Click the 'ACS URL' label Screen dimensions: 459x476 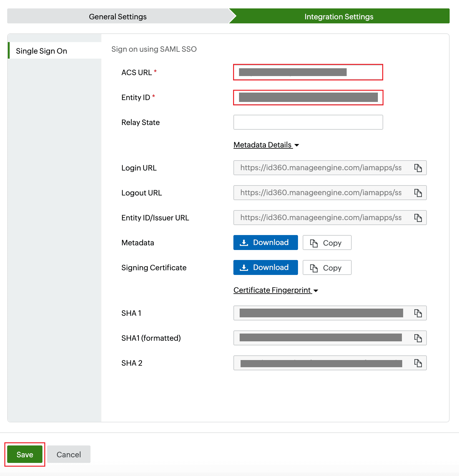[137, 72]
